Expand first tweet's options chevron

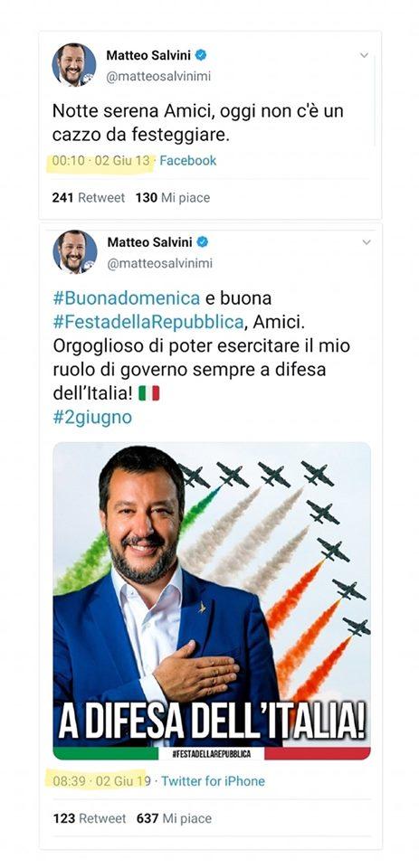[364, 55]
